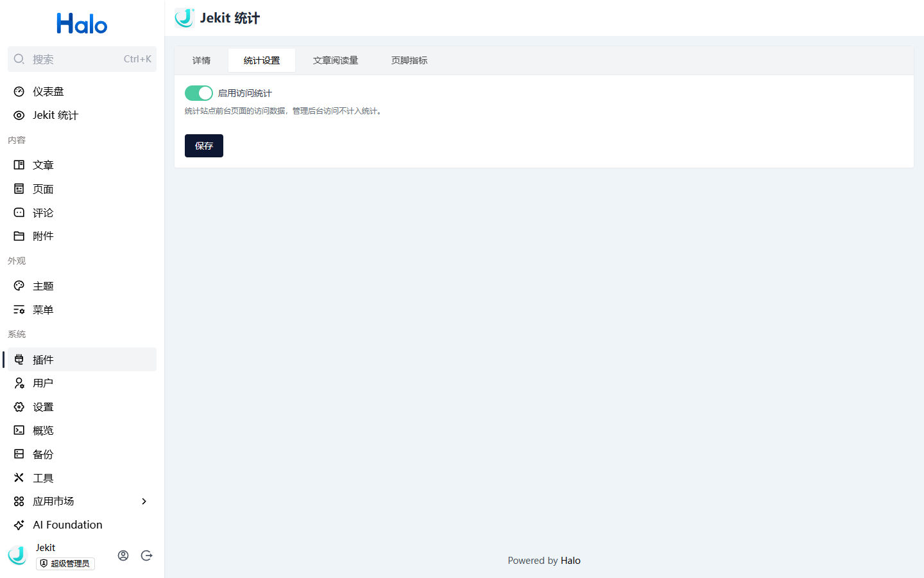Screen dimensions: 924x578
Task: Open 设置 in the sidebar
Action: click(x=82, y=407)
